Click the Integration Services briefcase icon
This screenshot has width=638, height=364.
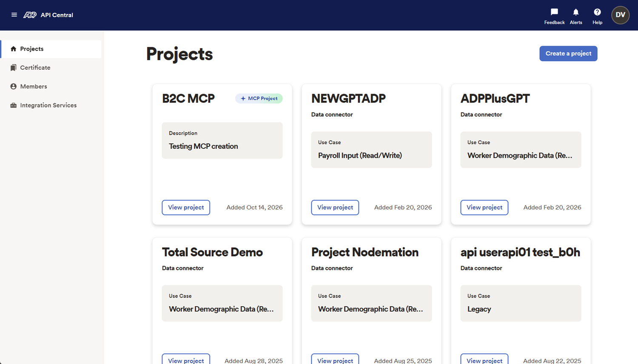(x=13, y=105)
